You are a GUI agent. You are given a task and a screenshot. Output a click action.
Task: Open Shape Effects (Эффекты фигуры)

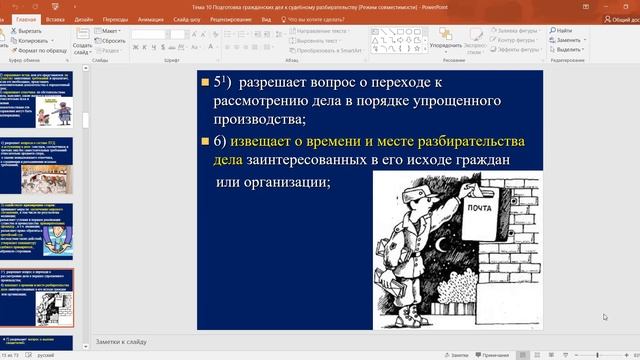tap(516, 49)
